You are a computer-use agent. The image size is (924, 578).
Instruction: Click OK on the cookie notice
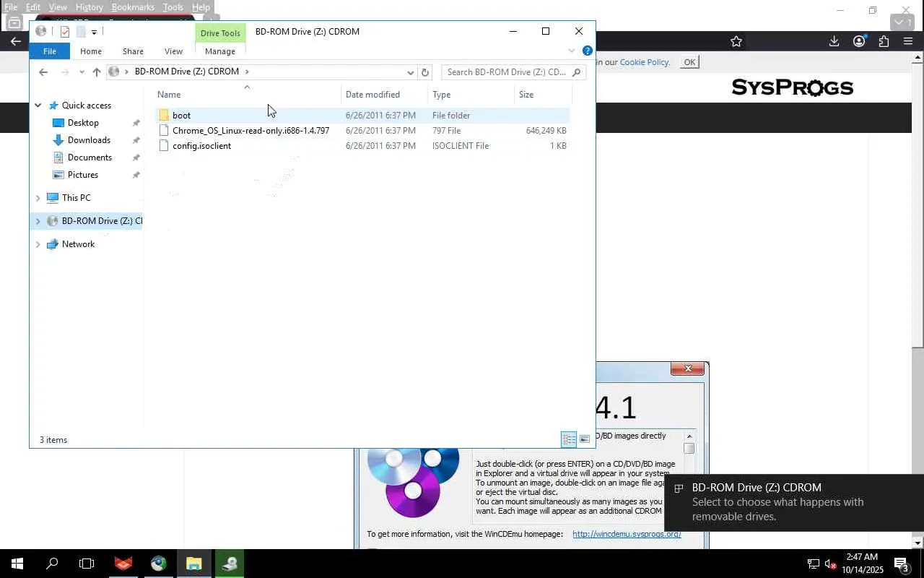(689, 62)
